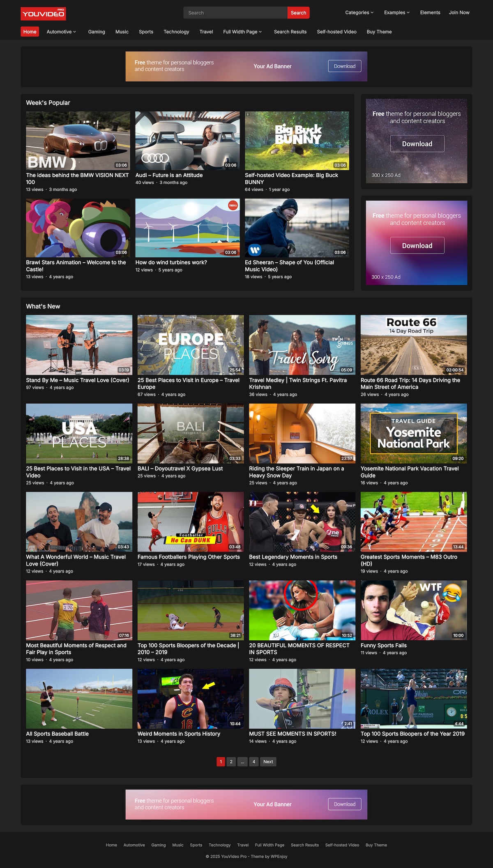Expand the Categories dropdown menu
Viewport: 493px width, 868px height.
[x=359, y=13]
